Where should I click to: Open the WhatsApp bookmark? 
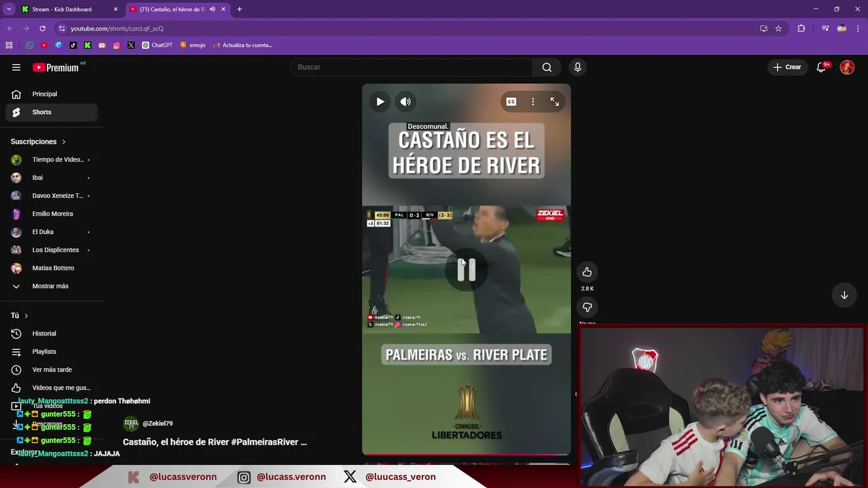[x=30, y=45]
